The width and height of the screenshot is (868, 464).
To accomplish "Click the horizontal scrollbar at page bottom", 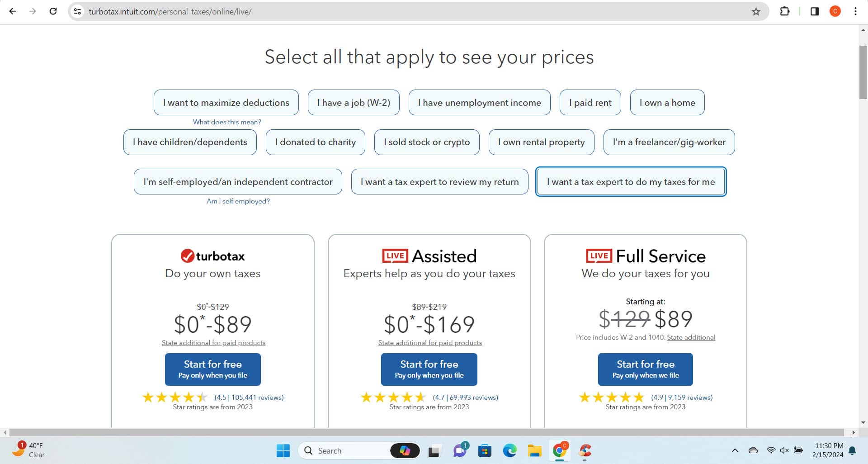I will tap(427, 432).
